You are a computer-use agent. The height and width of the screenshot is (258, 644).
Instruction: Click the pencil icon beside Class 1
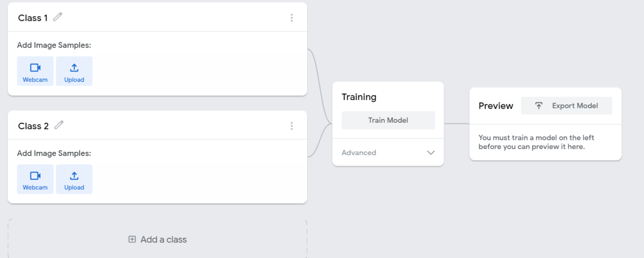coord(58,17)
